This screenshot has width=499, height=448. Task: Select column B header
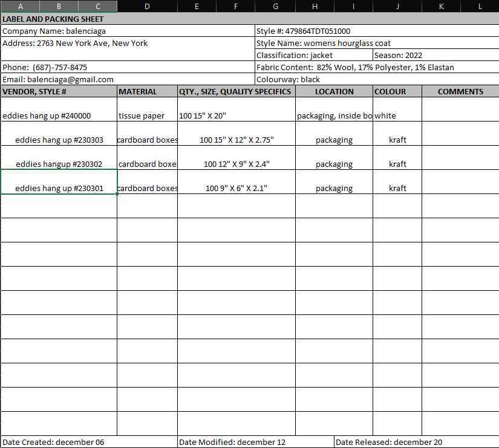[59, 6]
